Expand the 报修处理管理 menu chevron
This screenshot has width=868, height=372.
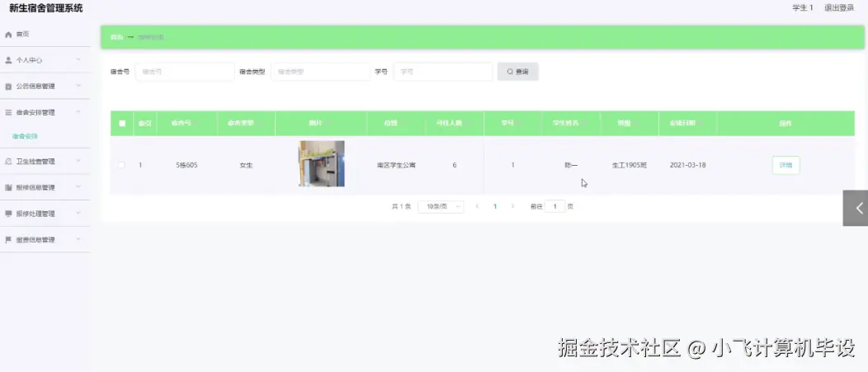(78, 213)
